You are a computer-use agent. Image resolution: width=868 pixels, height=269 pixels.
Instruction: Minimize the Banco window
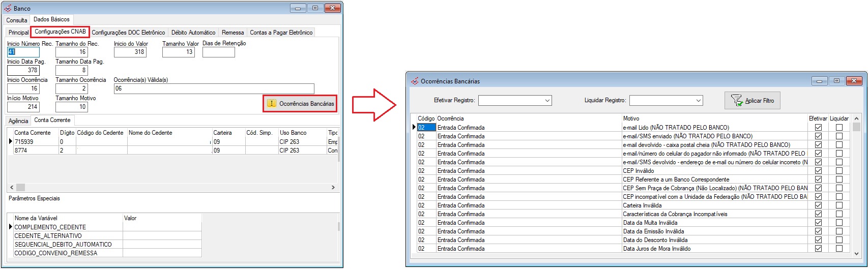[x=299, y=8]
